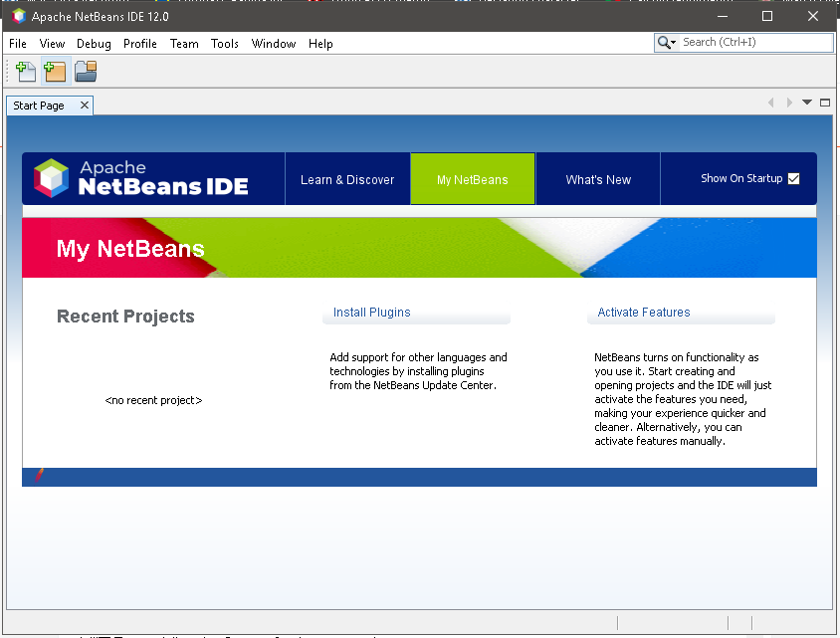Click the Open Project toolbar icon
Screen dimensions: 840x638
[x=86, y=72]
